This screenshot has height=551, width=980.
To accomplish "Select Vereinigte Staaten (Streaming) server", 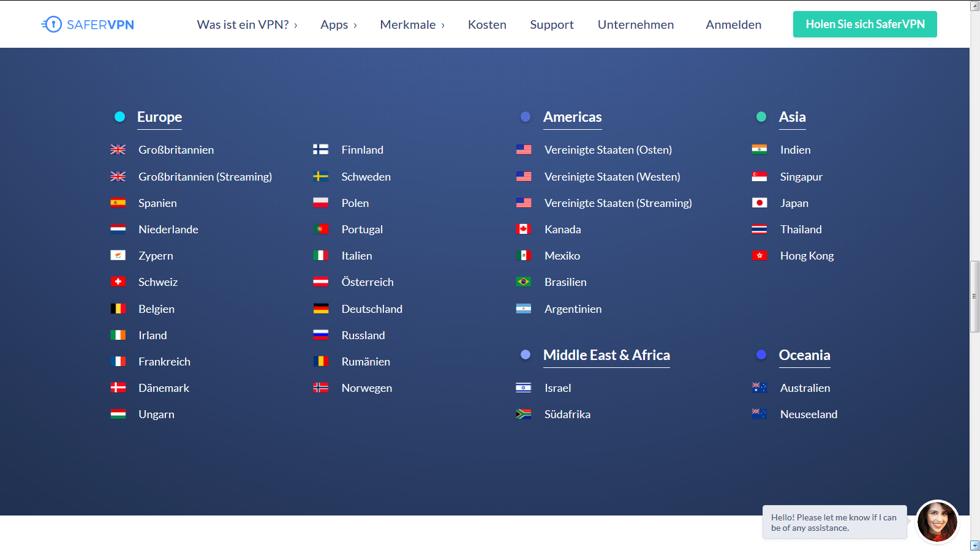I will click(x=618, y=203).
